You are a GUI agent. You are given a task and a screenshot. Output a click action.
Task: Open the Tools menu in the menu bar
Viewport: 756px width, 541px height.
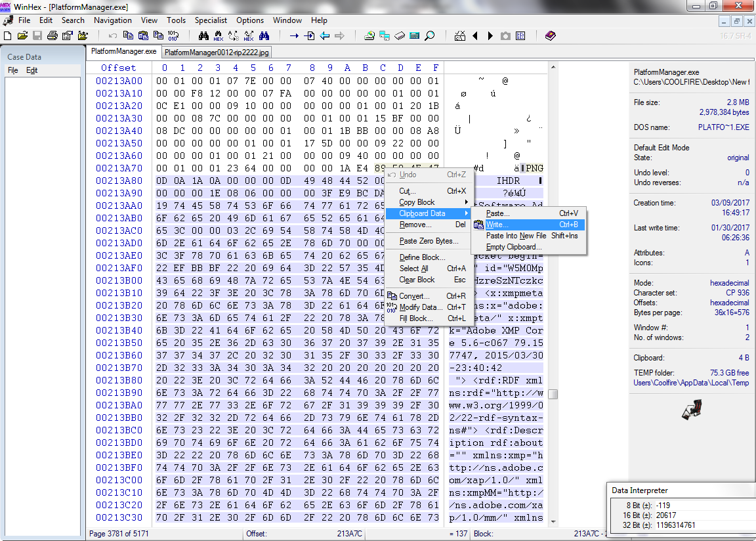point(176,20)
